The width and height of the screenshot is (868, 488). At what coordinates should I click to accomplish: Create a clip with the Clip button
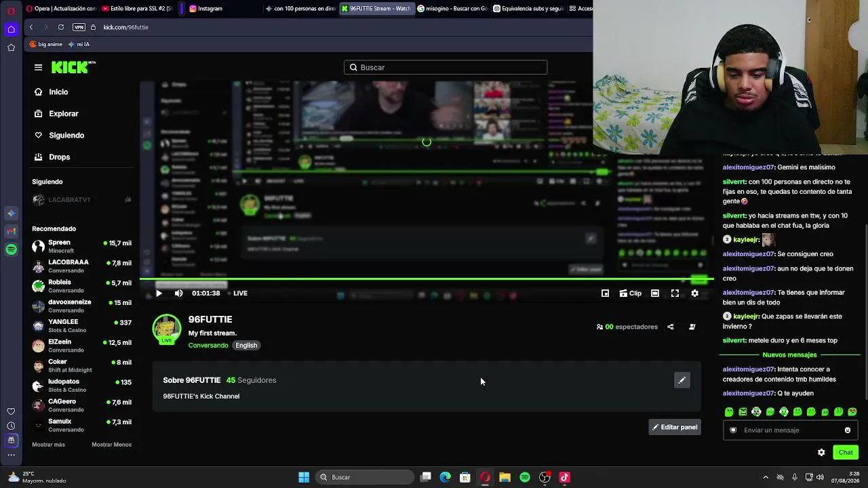pos(630,293)
